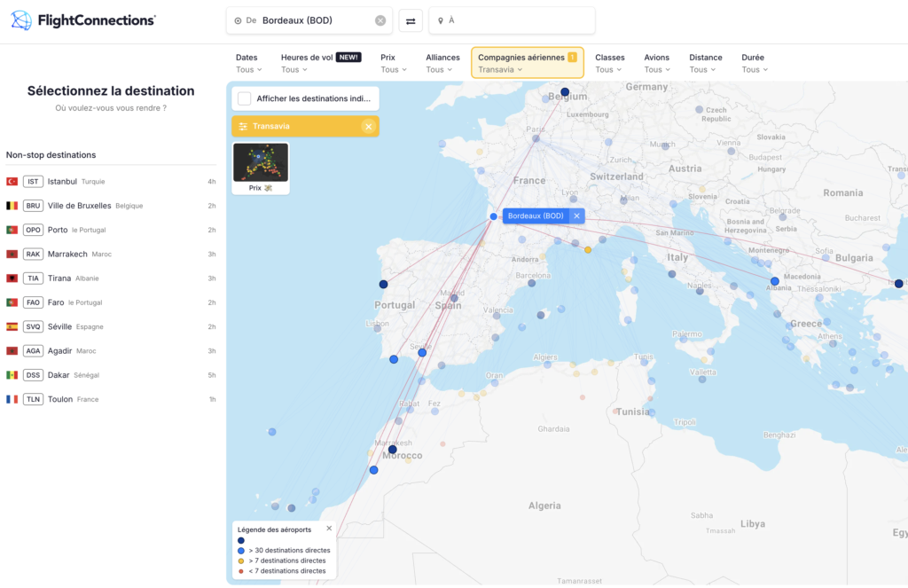Click the '> 7 destinations directes' legend entry
Image resolution: width=908 pixels, height=588 pixels.
click(282, 561)
